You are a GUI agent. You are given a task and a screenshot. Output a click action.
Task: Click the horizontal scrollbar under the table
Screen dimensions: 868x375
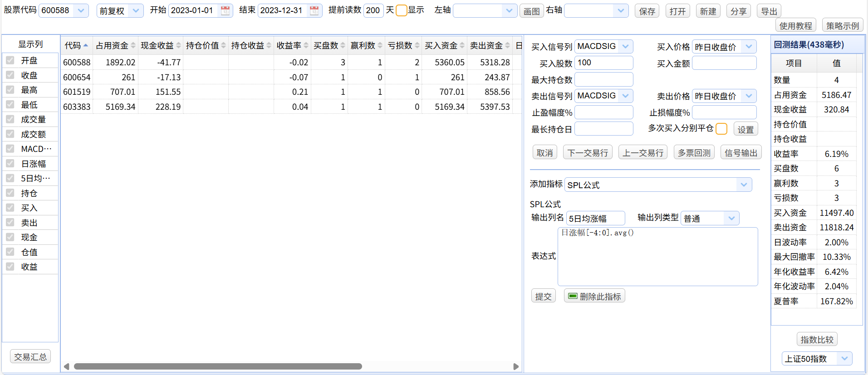[x=218, y=366]
